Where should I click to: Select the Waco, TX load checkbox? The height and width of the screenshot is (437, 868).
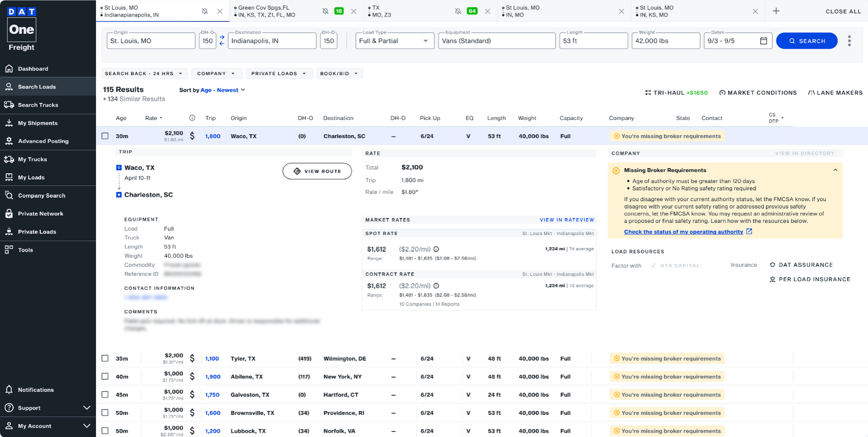tap(105, 136)
